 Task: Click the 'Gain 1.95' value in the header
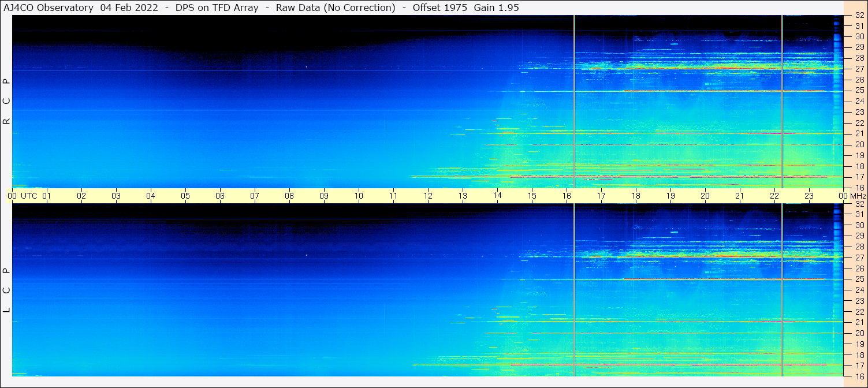click(496, 8)
